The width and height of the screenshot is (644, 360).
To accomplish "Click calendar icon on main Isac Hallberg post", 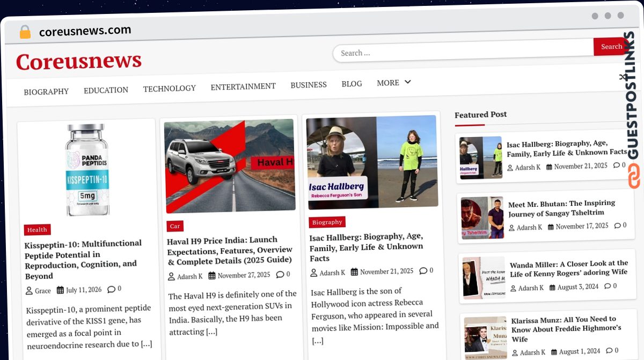I will [x=354, y=272].
